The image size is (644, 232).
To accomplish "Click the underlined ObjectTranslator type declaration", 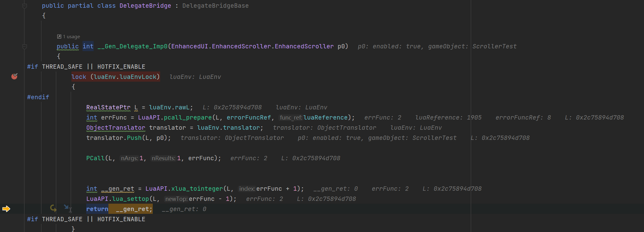I will (x=116, y=128).
